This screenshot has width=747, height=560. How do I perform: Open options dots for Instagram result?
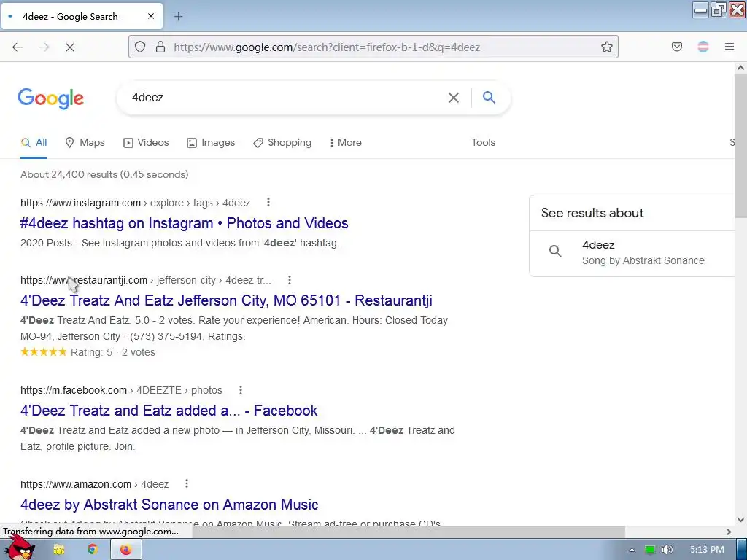268,203
